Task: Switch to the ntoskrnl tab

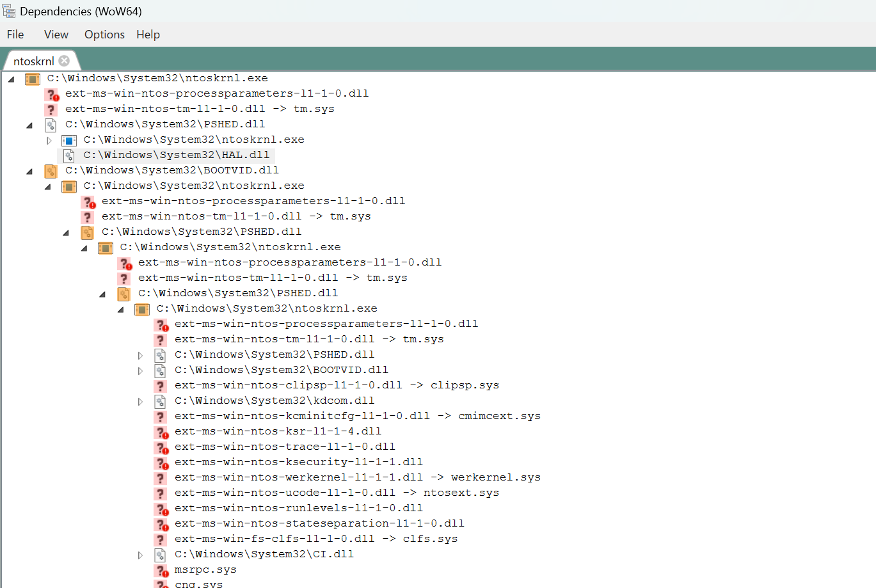Action: coord(33,61)
